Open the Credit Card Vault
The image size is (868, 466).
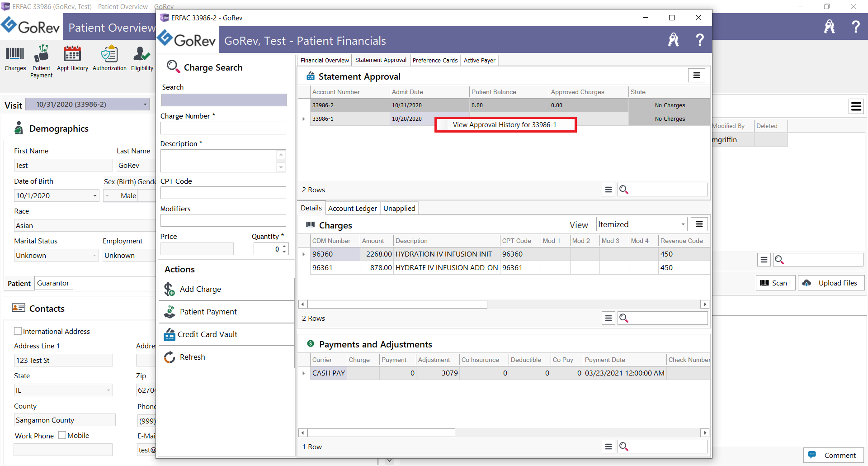[226, 334]
